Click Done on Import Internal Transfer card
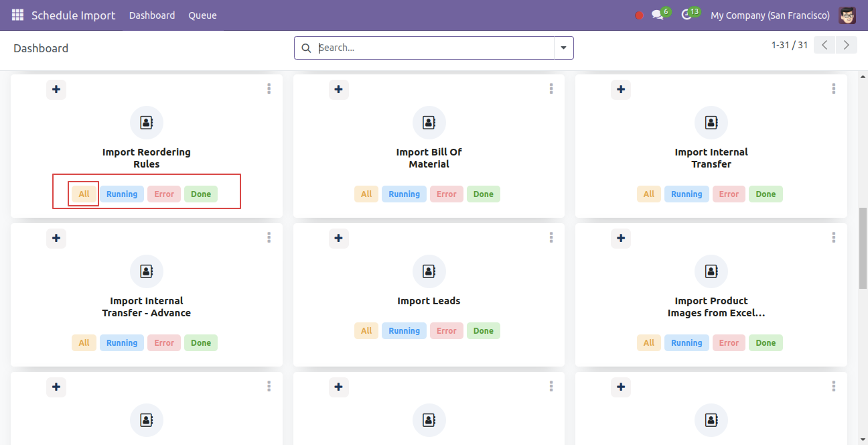This screenshot has height=445, width=868. point(766,194)
